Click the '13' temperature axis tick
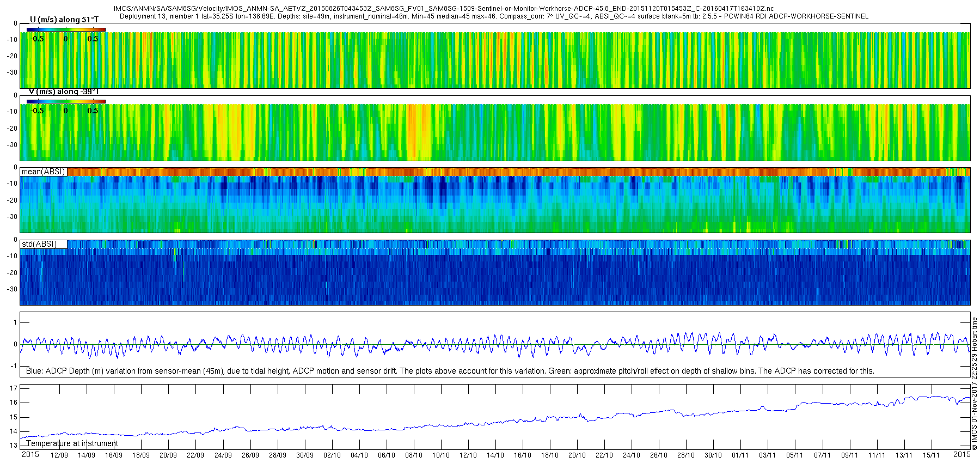This screenshot has width=980, height=463. [14, 446]
